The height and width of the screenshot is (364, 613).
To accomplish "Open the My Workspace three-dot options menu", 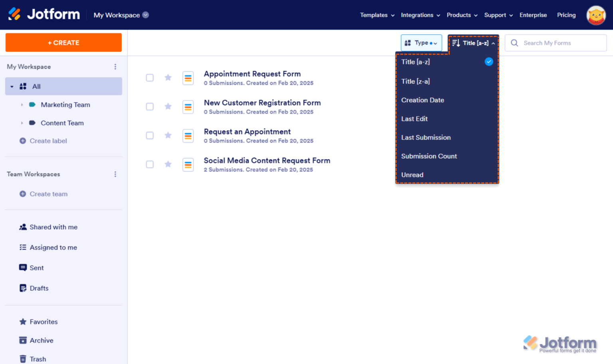I will [115, 67].
